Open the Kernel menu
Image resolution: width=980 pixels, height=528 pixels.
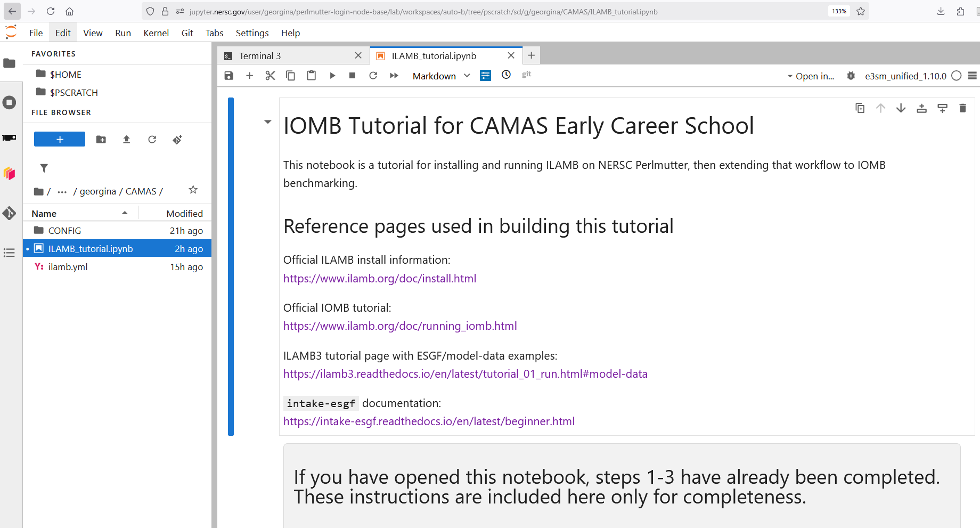pyautogui.click(x=156, y=33)
